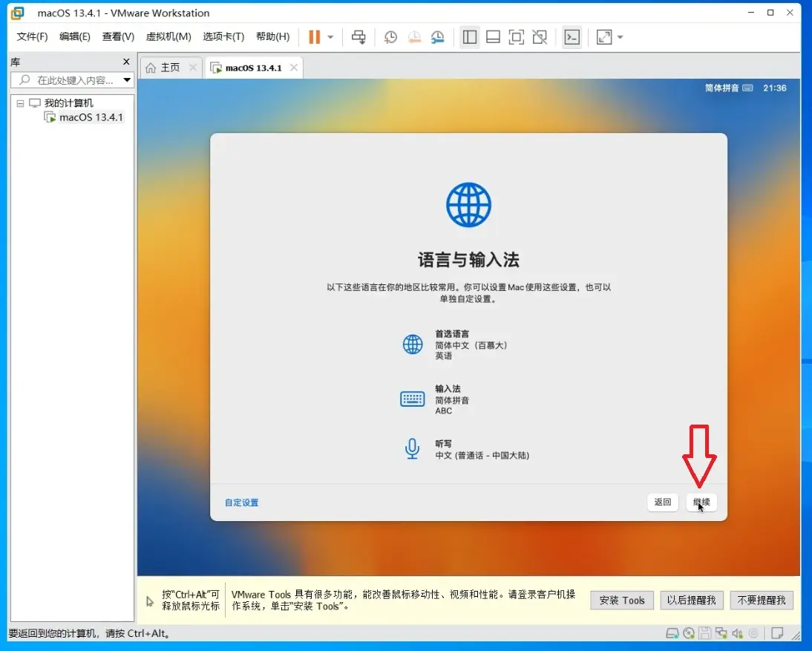Pause the virtual machine
Image resolution: width=812 pixels, height=651 pixels.
point(315,37)
